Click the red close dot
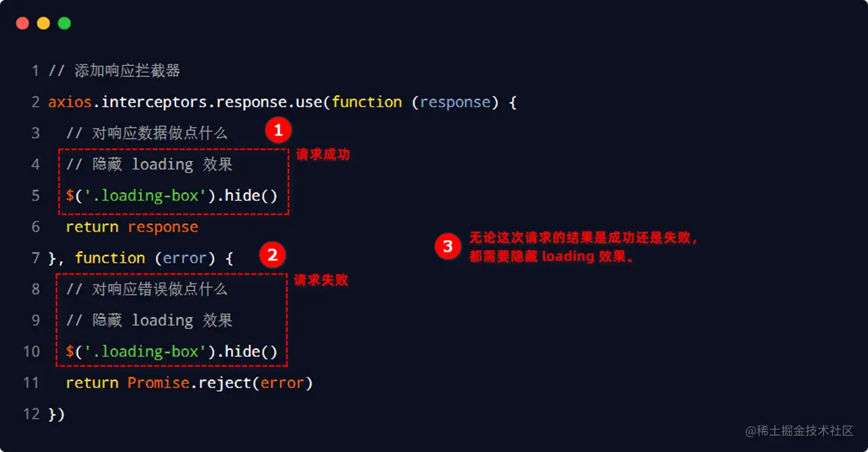Viewport: 868px width, 452px height. (x=22, y=23)
